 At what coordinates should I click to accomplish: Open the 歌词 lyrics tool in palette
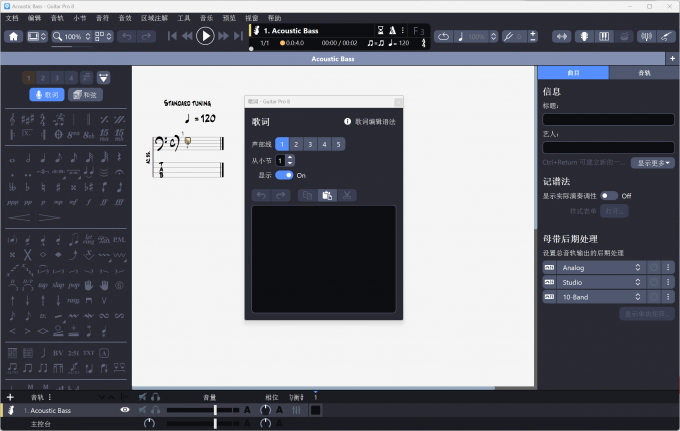point(46,95)
